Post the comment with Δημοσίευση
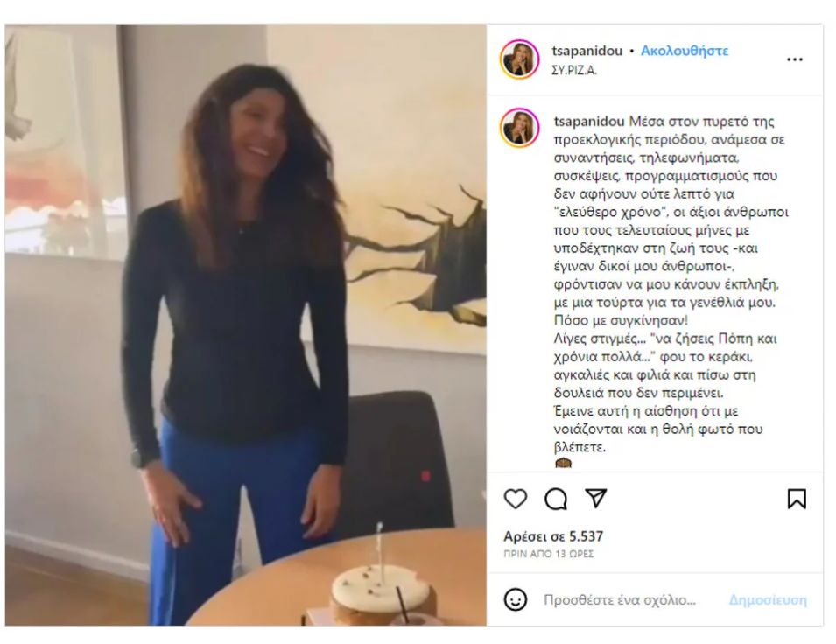This screenshot has width=836, height=644. [x=768, y=600]
